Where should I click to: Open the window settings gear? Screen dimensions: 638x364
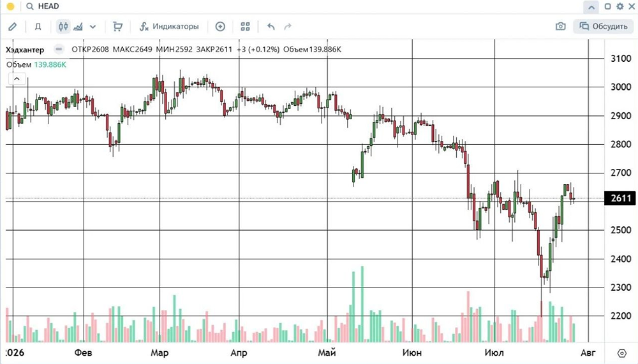(619, 6)
